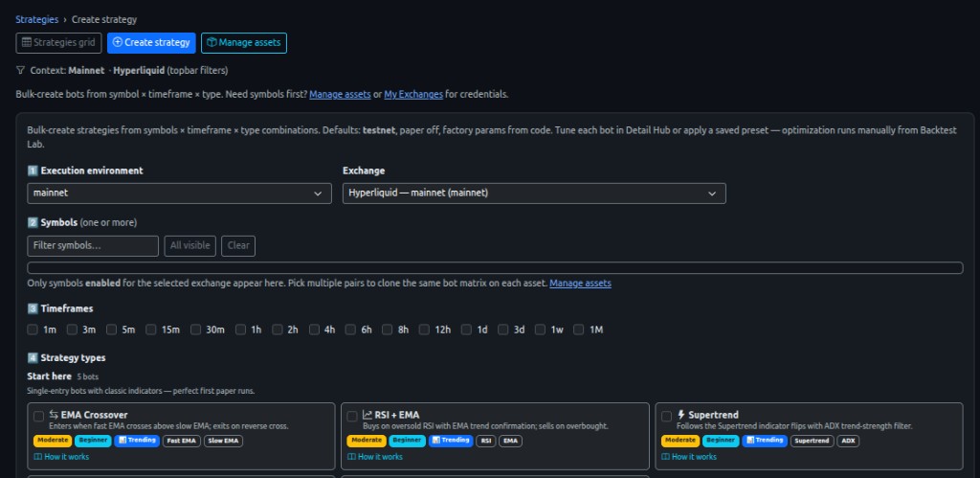This screenshot has height=478, width=980.
Task: Open the Manage assets link under the symbols list
Action: point(580,284)
